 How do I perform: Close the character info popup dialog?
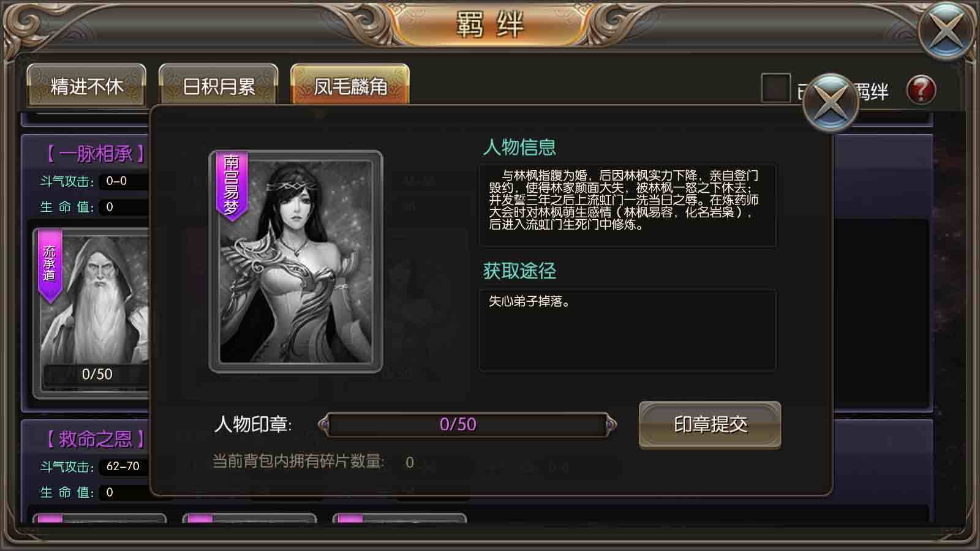click(831, 102)
